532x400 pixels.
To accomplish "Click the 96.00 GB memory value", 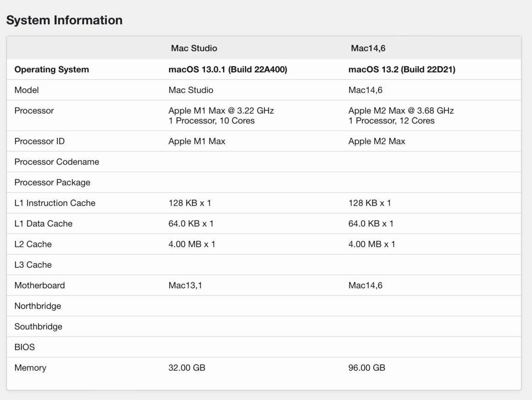I will click(366, 367).
